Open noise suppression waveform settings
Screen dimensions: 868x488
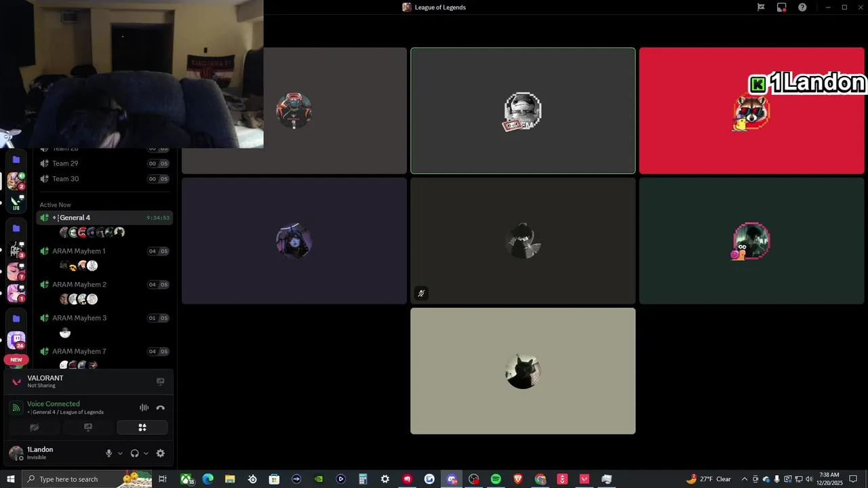click(144, 408)
